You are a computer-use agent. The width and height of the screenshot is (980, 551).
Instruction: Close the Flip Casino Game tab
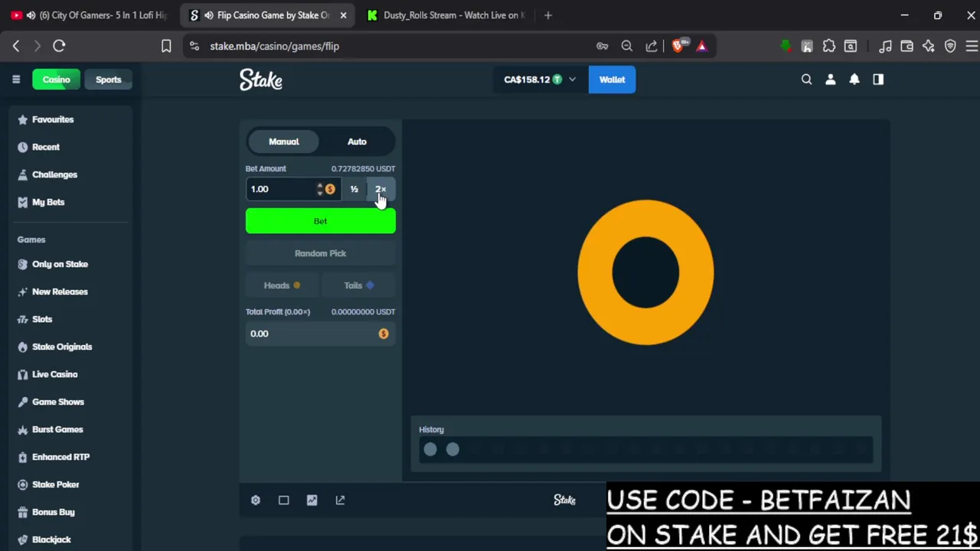343,15
